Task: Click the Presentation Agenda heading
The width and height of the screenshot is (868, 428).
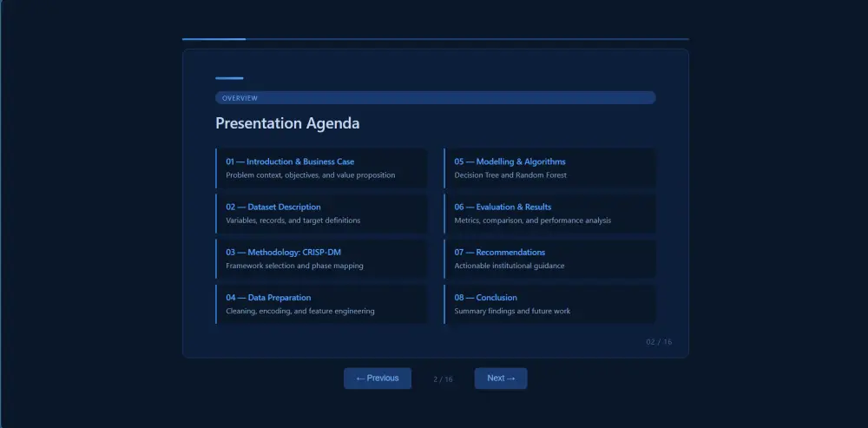Action: [x=287, y=123]
